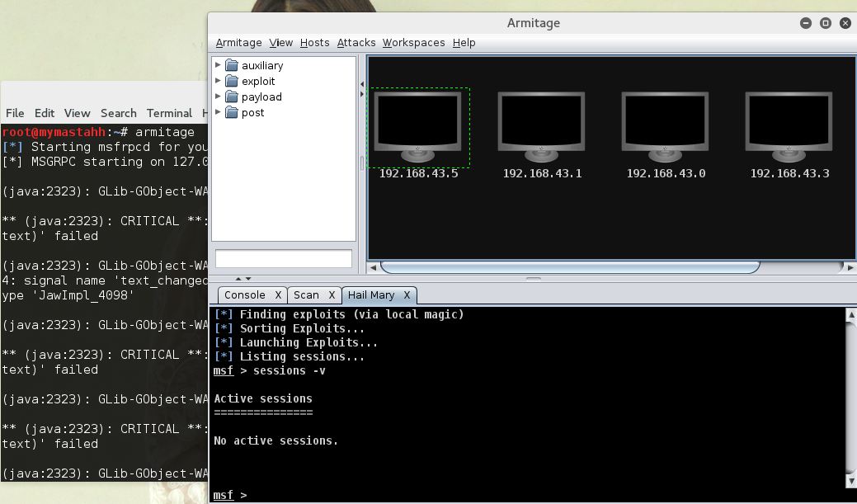Select host icon 192.168.43.5
Image resolution: width=857 pixels, height=504 pixels.
click(418, 127)
